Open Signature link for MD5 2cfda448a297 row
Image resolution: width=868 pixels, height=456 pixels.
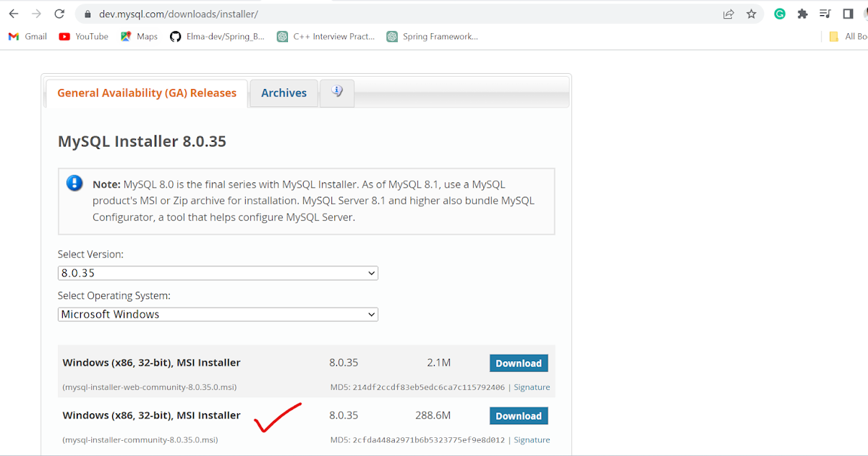tap(532, 440)
